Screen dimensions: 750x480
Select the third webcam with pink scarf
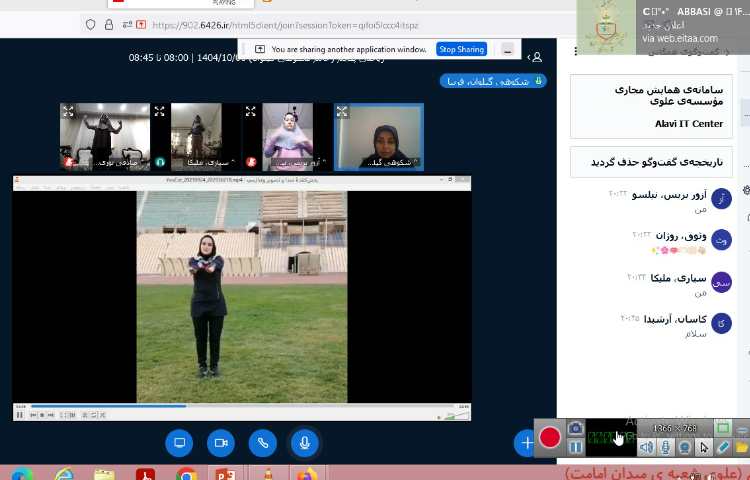287,137
